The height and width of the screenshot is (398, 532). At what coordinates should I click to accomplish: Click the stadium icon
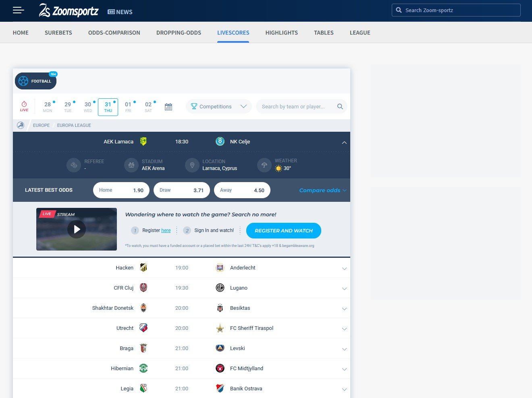click(x=131, y=165)
